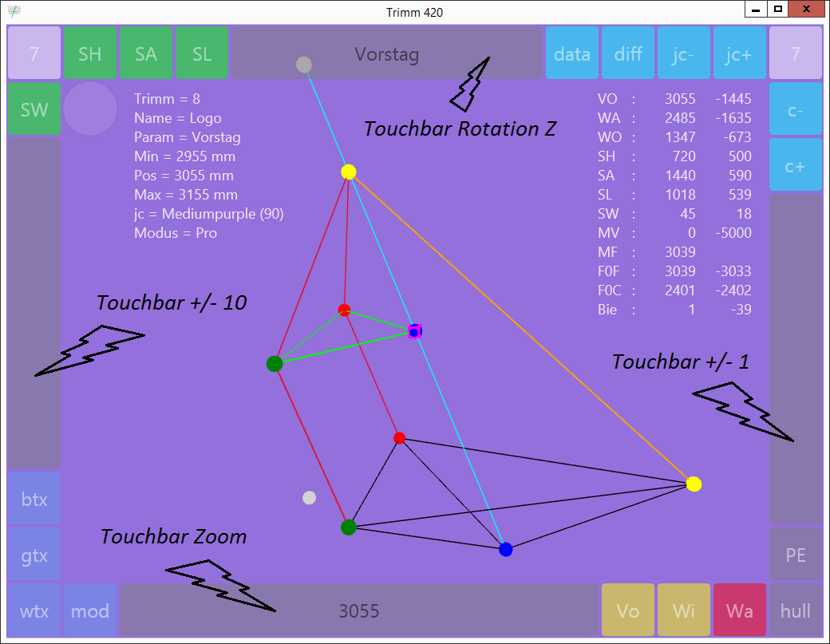Viewport: 830px width, 644px height.
Task: Click the c- button
Action: [796, 109]
